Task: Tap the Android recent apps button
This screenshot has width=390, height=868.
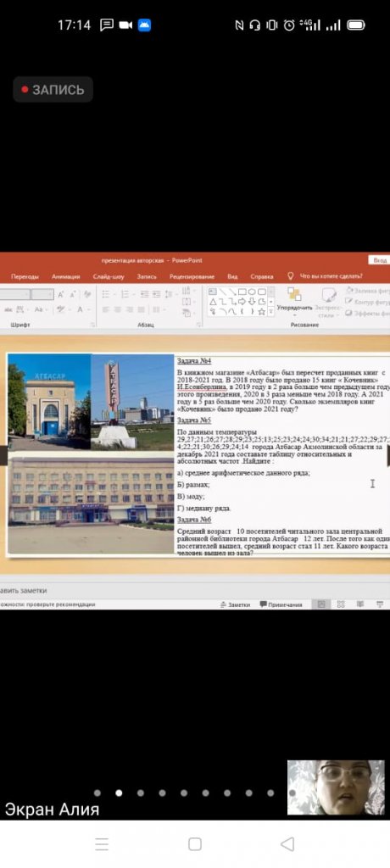Action: [x=102, y=844]
